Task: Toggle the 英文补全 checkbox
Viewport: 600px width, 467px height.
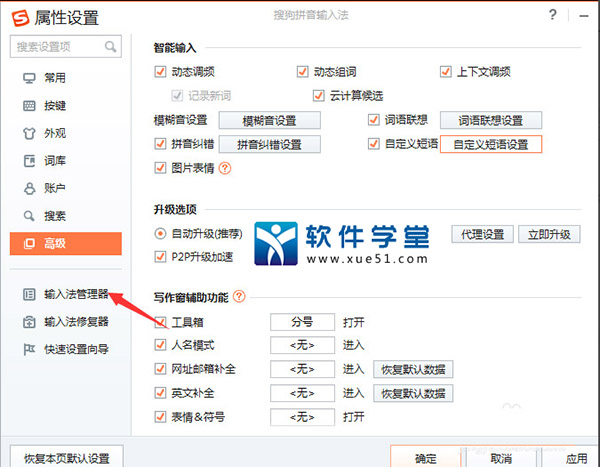Action: click(x=160, y=393)
